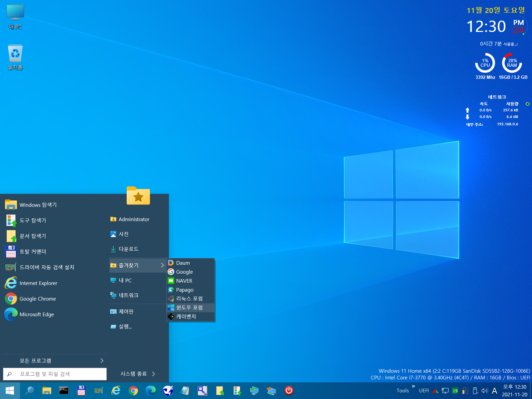Click the Windows Start button
Screen dimensions: 532x399
[x=10, y=391]
